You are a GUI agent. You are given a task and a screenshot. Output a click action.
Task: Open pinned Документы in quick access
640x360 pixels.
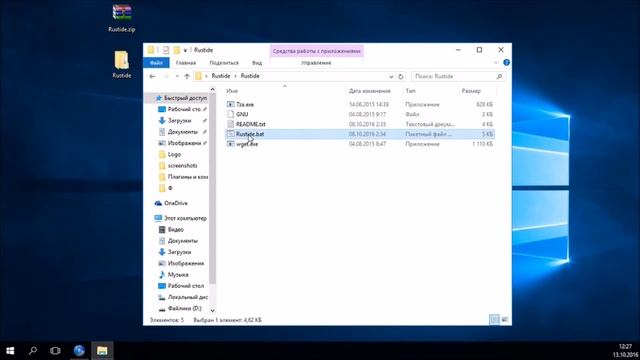pos(182,132)
